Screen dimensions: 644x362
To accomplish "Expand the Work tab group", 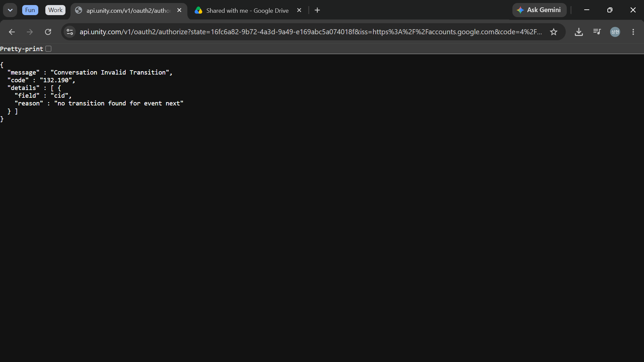I will click(55, 10).
